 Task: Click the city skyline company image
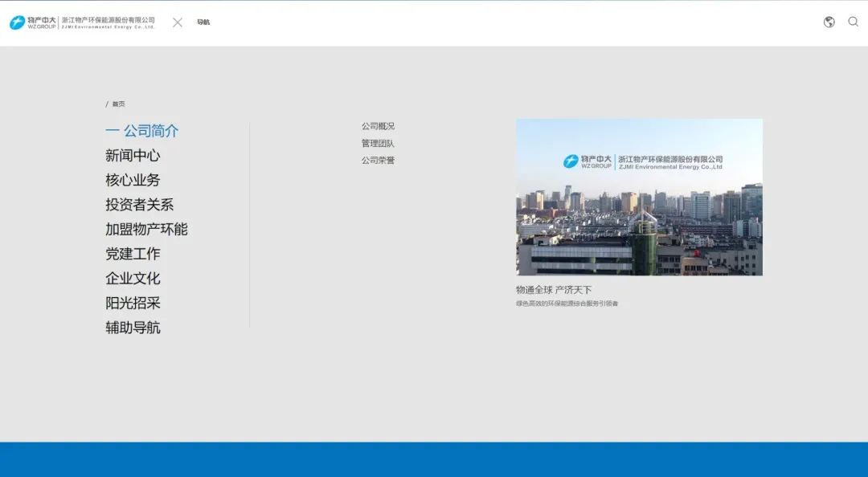(639, 198)
